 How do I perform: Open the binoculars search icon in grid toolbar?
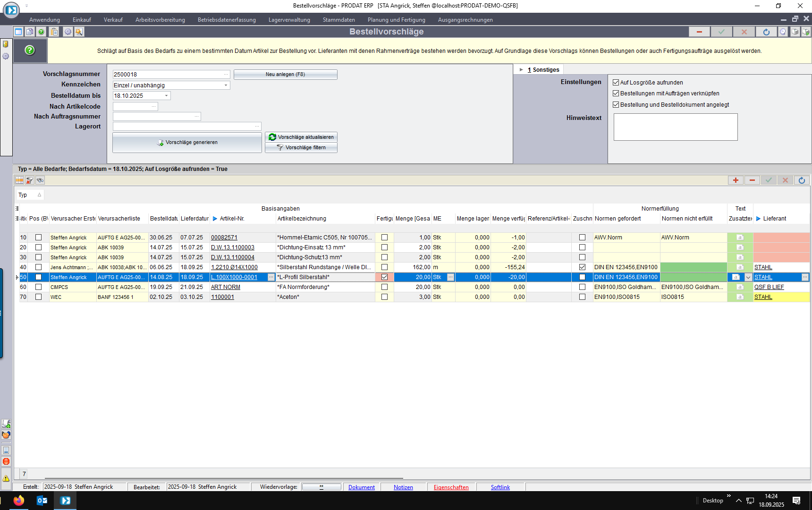40,180
